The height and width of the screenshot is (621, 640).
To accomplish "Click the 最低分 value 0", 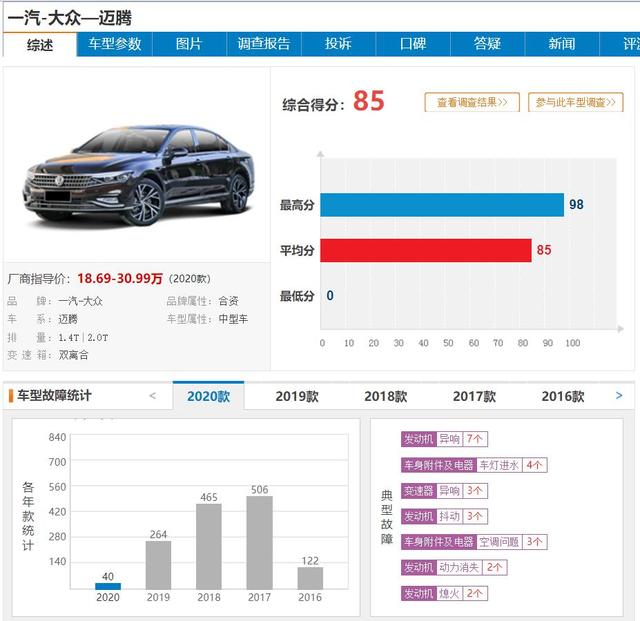I will (330, 296).
